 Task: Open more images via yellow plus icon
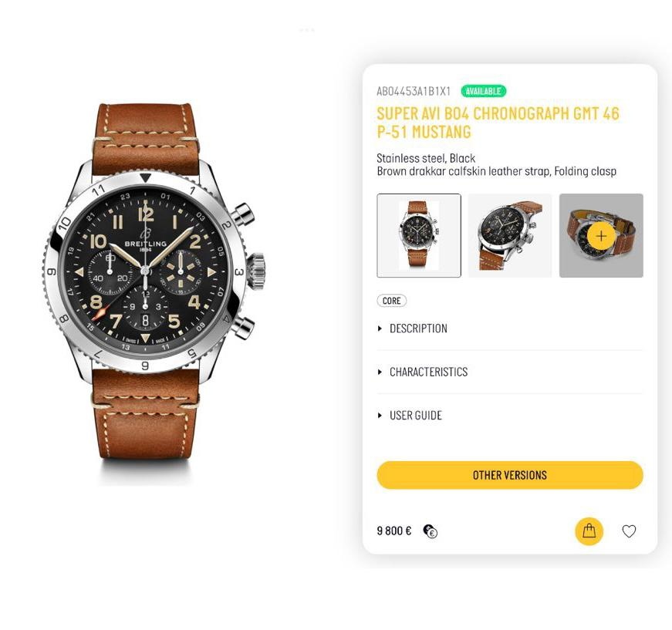[x=601, y=236]
